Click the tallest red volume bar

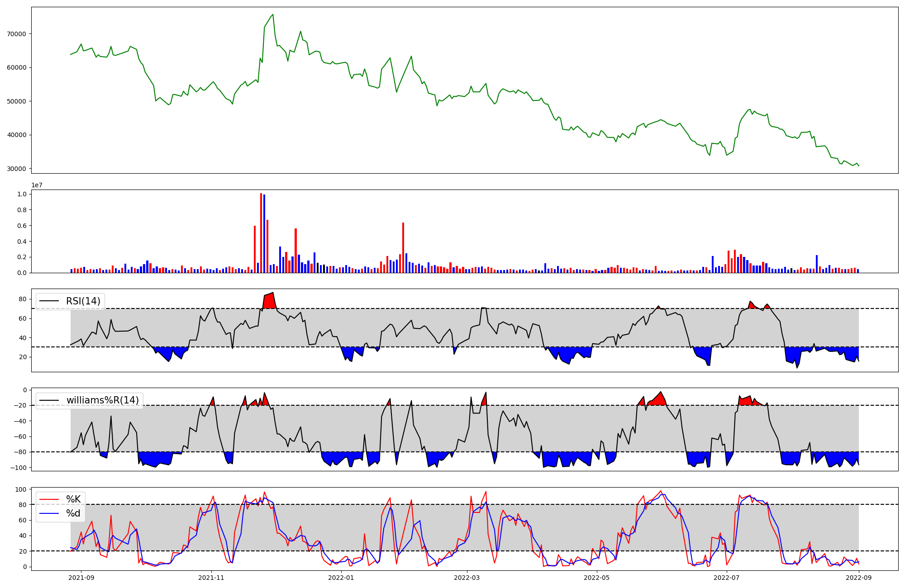[x=261, y=233]
